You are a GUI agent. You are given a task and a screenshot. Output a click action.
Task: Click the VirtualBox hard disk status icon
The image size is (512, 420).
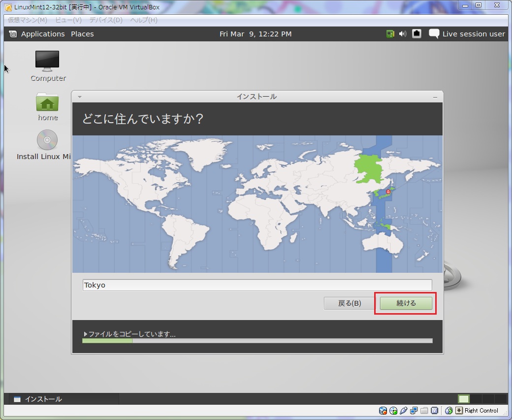(383, 411)
